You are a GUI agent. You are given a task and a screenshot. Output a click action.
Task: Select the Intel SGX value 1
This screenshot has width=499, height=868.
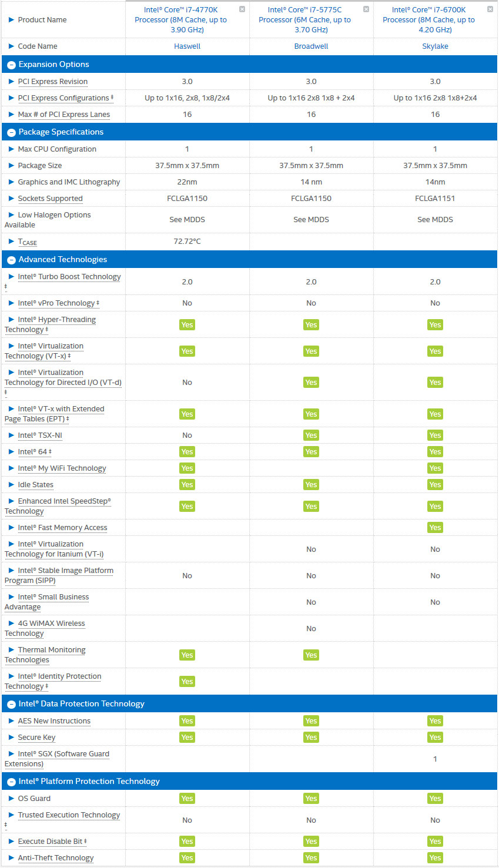pos(436,759)
